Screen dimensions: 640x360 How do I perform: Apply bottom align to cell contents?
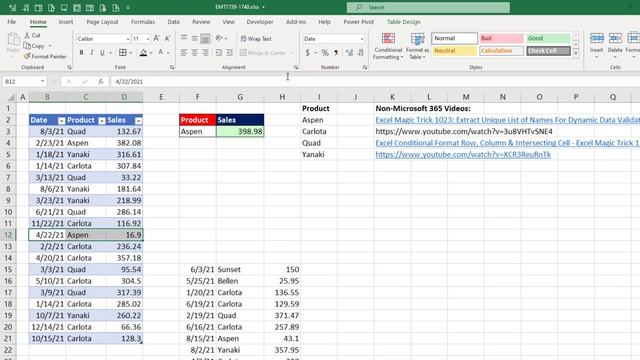(x=205, y=38)
